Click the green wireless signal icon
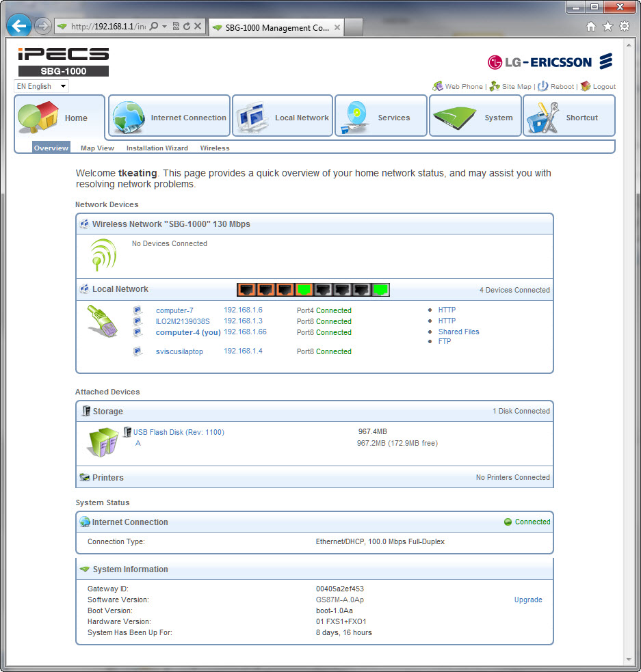 103,254
